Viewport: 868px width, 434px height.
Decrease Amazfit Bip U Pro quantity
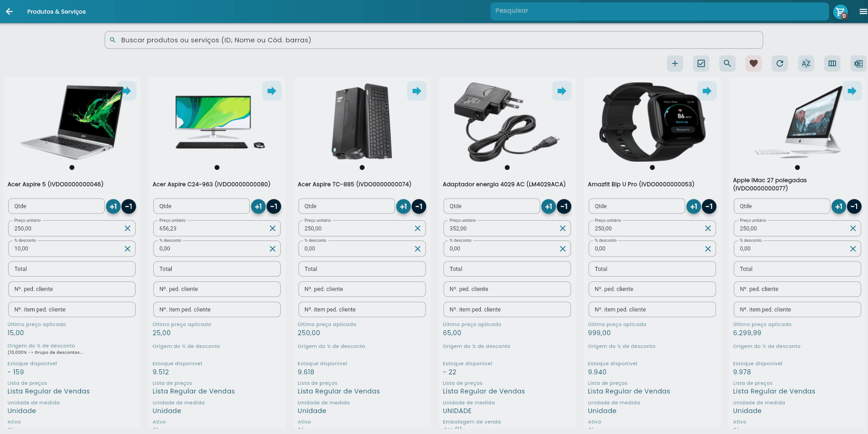click(x=709, y=206)
